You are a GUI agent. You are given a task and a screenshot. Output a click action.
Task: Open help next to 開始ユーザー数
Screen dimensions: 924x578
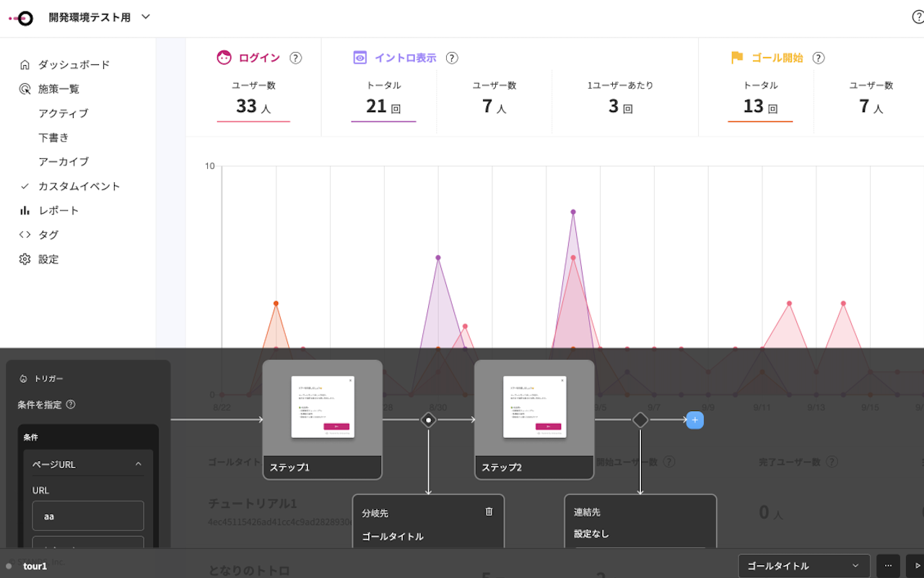(669, 461)
